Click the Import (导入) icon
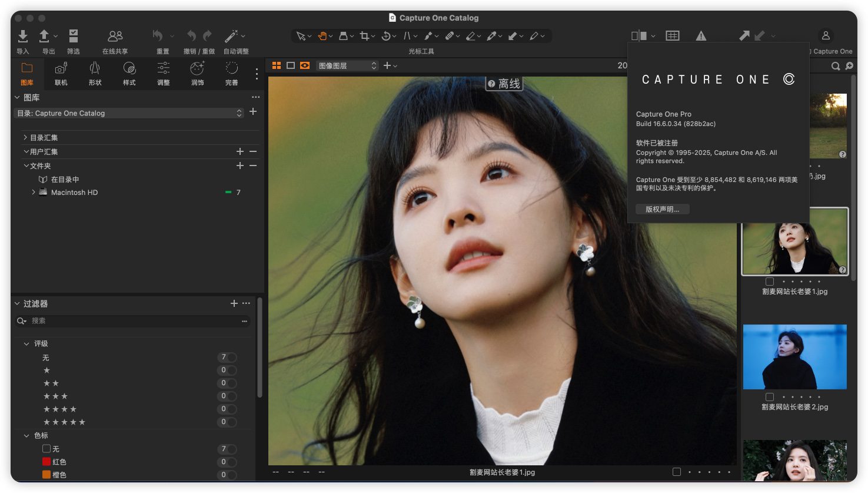Image resolution: width=868 pixels, height=493 pixels. point(22,37)
